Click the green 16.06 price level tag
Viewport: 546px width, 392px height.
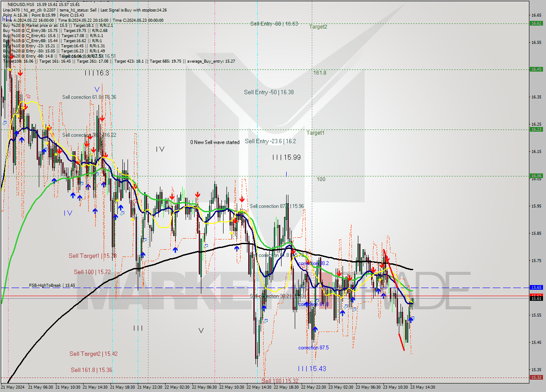click(x=536, y=176)
